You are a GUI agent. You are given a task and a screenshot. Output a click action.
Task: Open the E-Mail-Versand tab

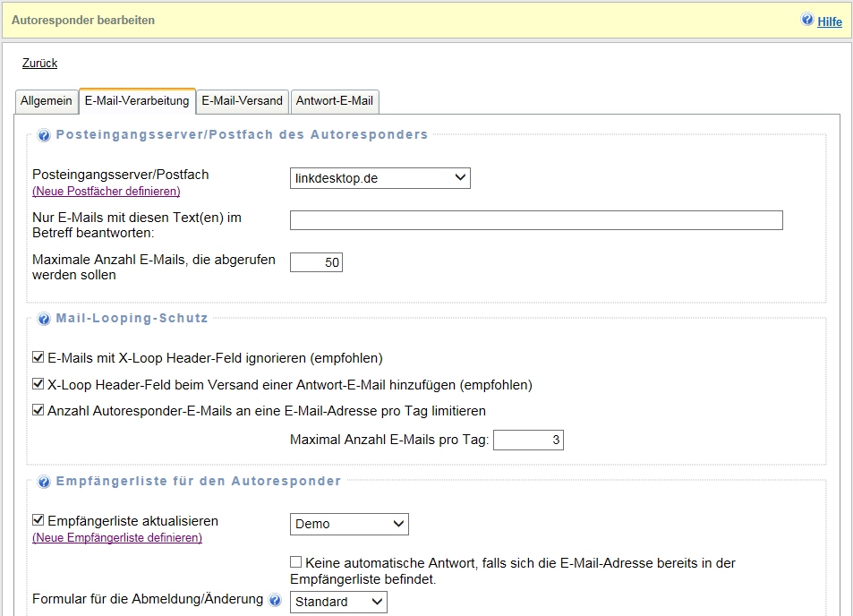(242, 101)
